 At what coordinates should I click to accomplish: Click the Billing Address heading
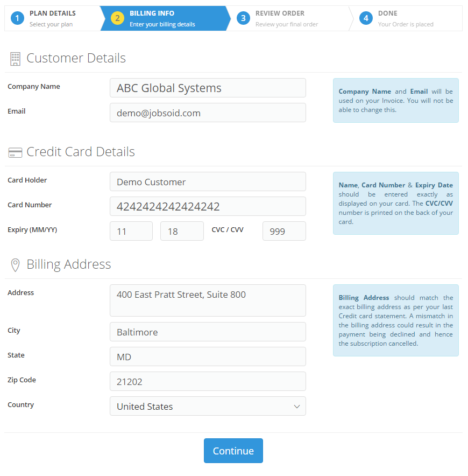click(69, 264)
